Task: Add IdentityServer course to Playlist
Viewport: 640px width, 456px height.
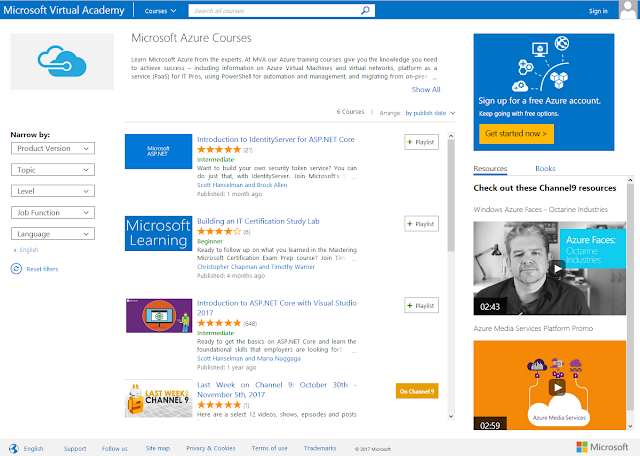Action: 422,142
